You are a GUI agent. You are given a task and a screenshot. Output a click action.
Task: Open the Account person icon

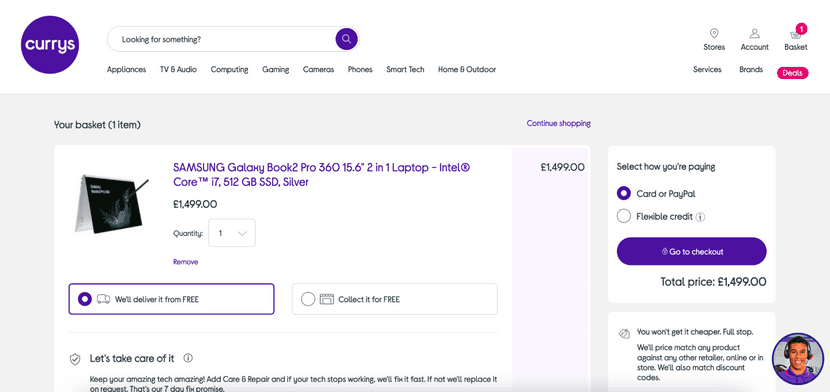(755, 34)
